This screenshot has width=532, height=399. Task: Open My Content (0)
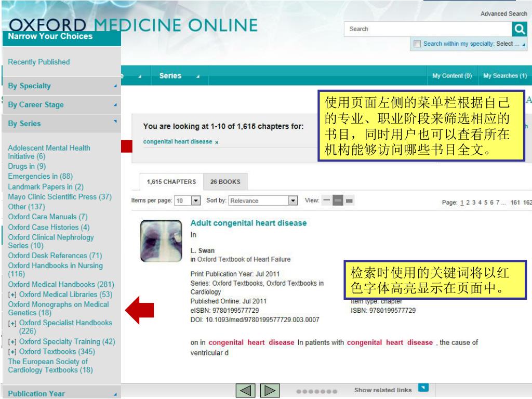(452, 76)
